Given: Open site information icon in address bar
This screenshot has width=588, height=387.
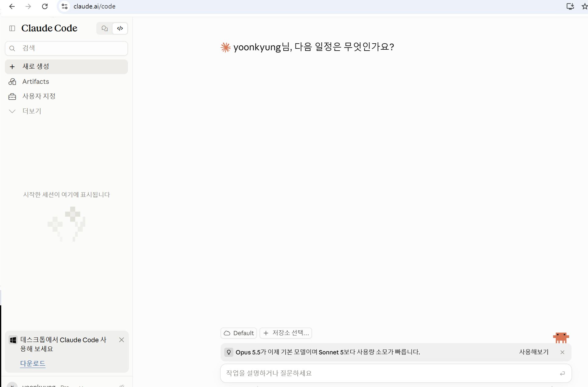Looking at the screenshot, I should point(64,6).
